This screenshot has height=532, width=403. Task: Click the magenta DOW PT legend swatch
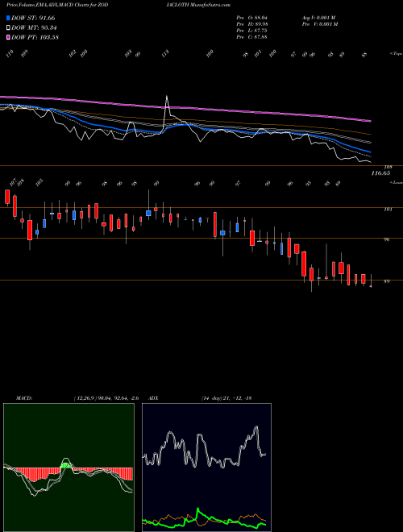click(8, 37)
